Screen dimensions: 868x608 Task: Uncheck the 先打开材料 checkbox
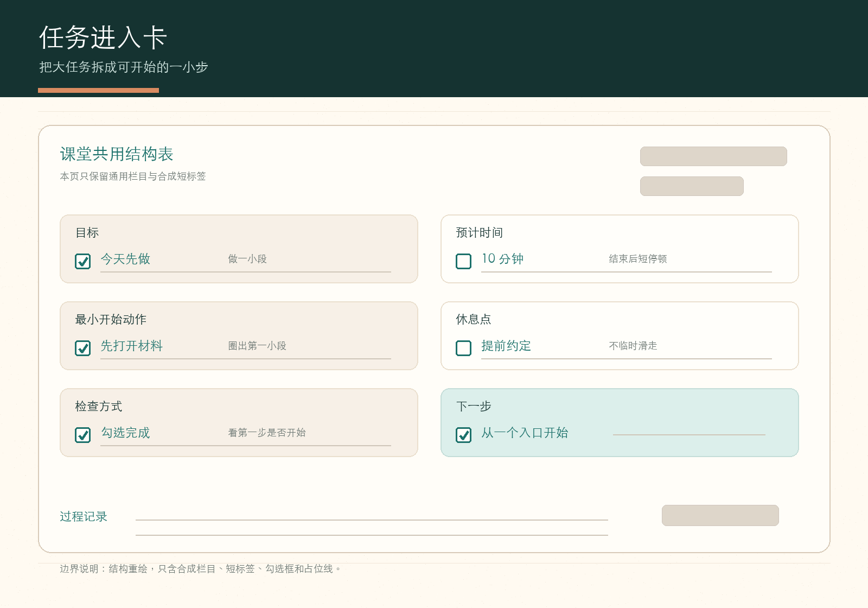83,348
